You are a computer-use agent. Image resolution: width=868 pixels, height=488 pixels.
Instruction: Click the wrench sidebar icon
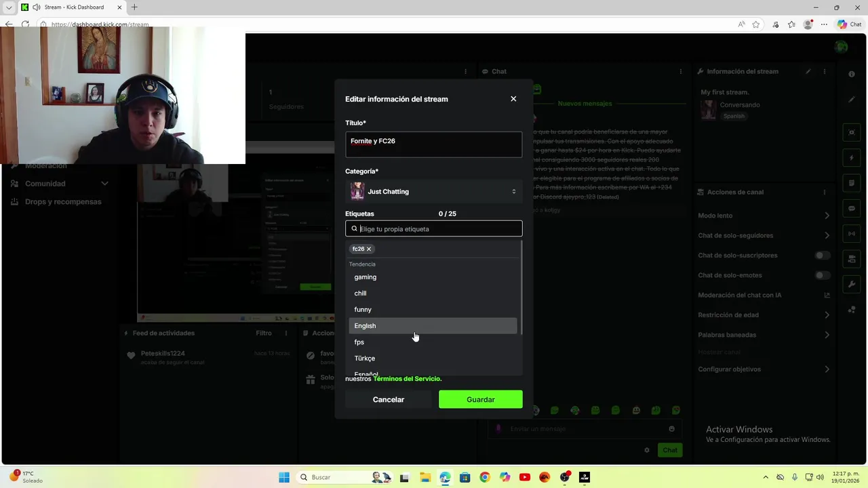852,284
